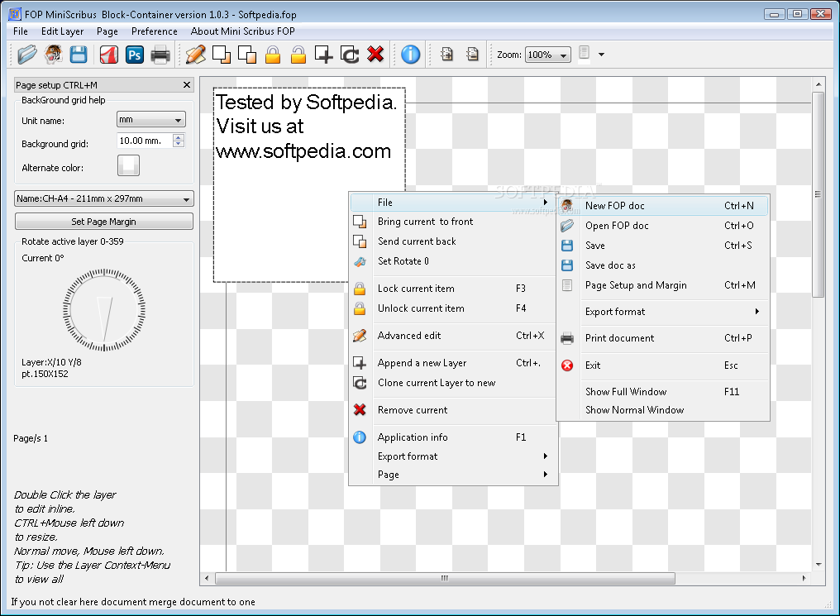Click the vertical scrollbar thumb
Image resolution: width=840 pixels, height=616 pixels.
tap(818, 194)
